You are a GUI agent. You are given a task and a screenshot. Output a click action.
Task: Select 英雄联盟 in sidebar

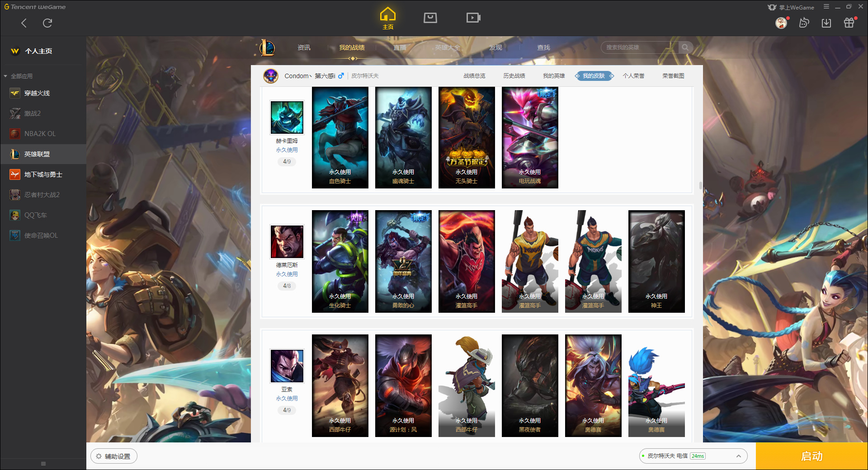click(43, 154)
